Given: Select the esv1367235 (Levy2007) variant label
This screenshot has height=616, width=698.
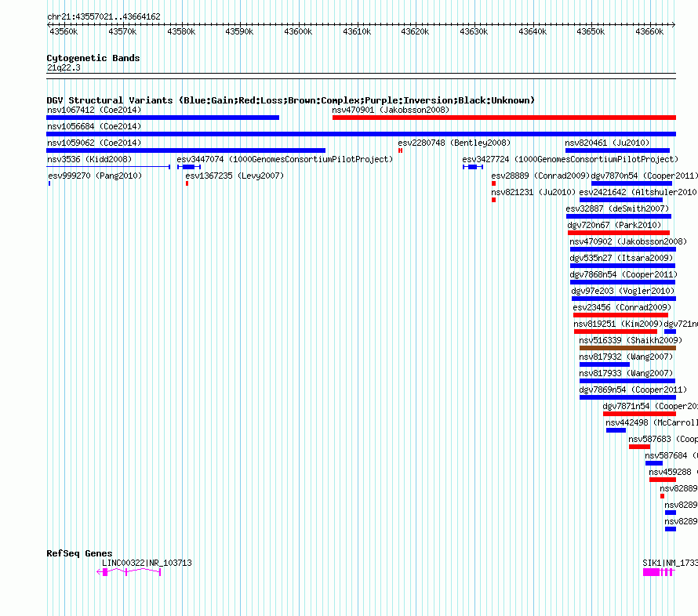Looking at the screenshot, I should (234, 176).
